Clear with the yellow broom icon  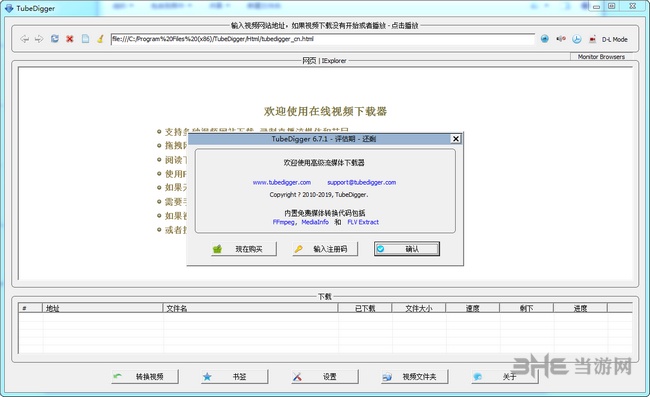click(100, 39)
